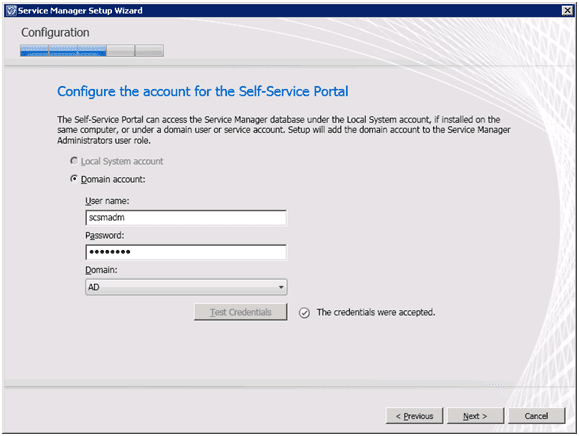Click the third blue progress segment
Viewport: 579px width, 436px height.
[92, 51]
